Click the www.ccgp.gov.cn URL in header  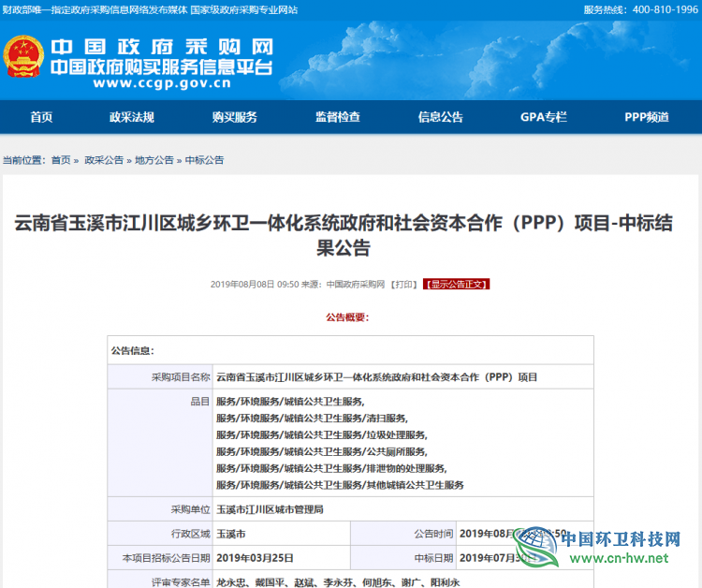coord(161,82)
